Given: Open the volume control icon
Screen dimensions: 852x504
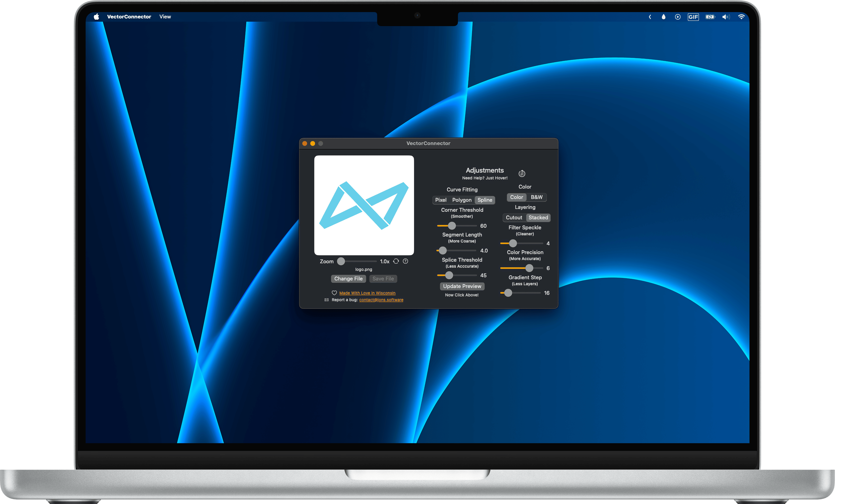Looking at the screenshot, I should point(726,17).
